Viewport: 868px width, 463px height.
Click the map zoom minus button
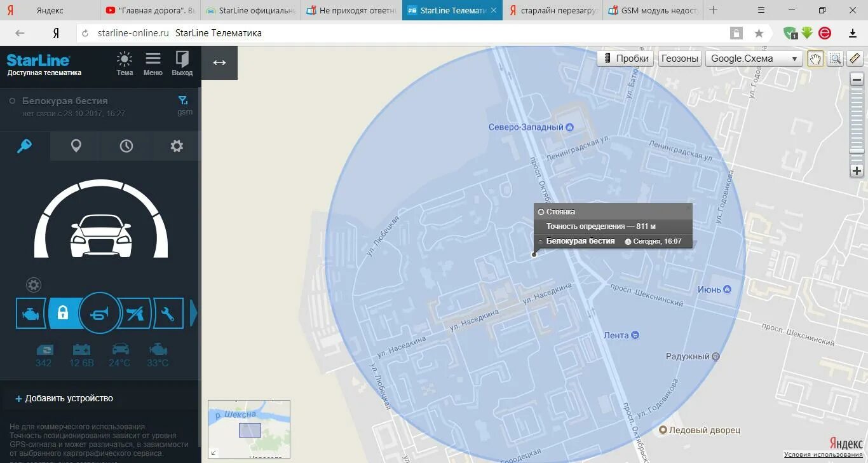click(x=857, y=80)
